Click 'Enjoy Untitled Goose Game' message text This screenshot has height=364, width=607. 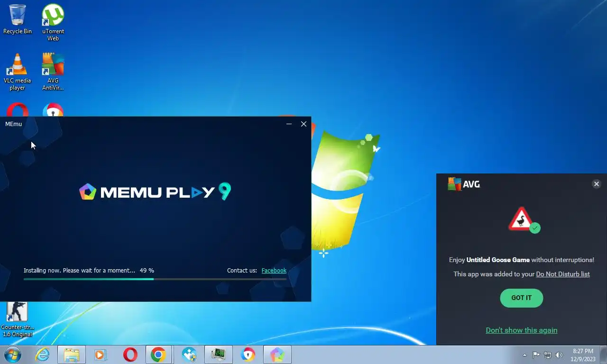point(521,260)
